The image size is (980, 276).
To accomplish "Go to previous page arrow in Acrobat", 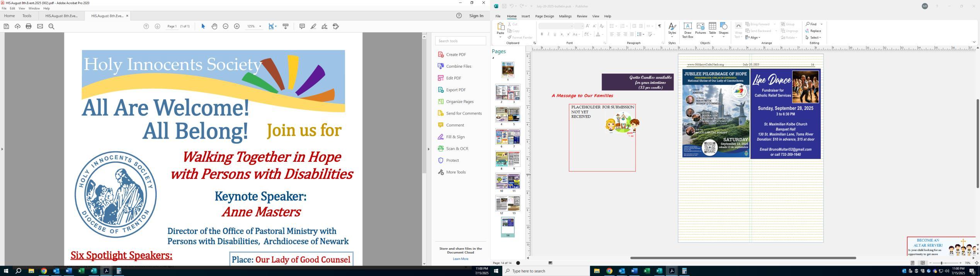I will 146,26.
